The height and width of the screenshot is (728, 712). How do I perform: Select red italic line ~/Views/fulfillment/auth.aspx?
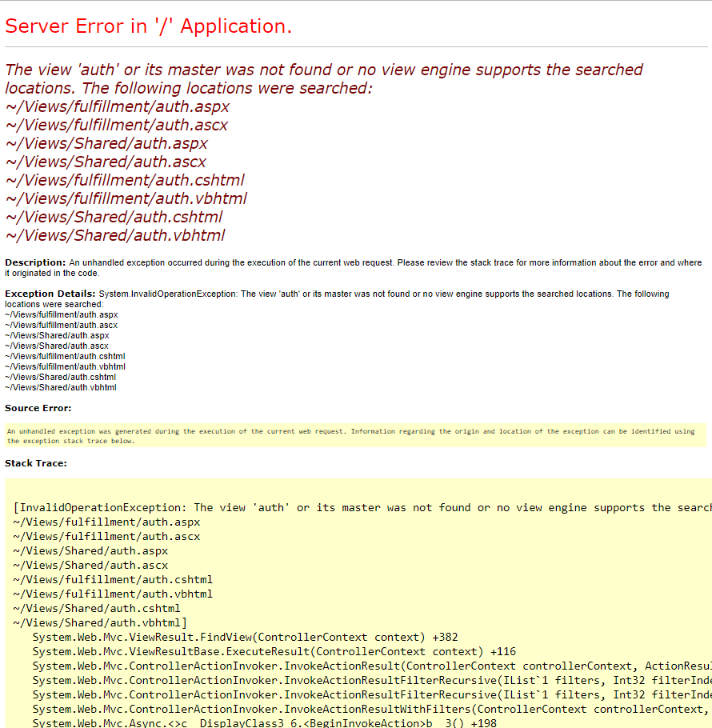click(118, 106)
